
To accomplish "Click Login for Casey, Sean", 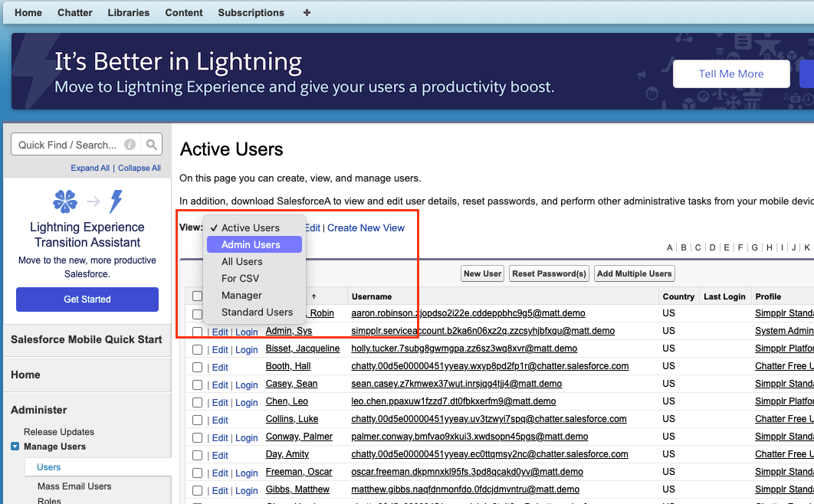I will (247, 385).
